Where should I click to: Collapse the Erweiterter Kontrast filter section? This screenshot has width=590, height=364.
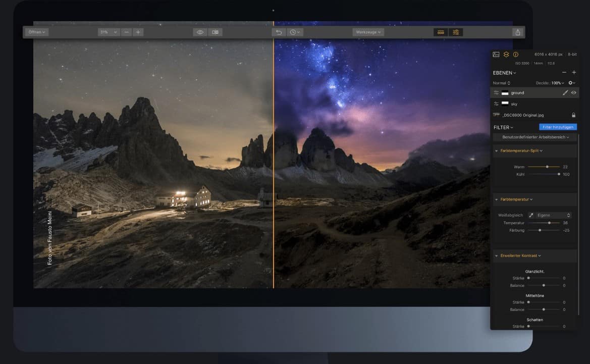click(x=520, y=256)
